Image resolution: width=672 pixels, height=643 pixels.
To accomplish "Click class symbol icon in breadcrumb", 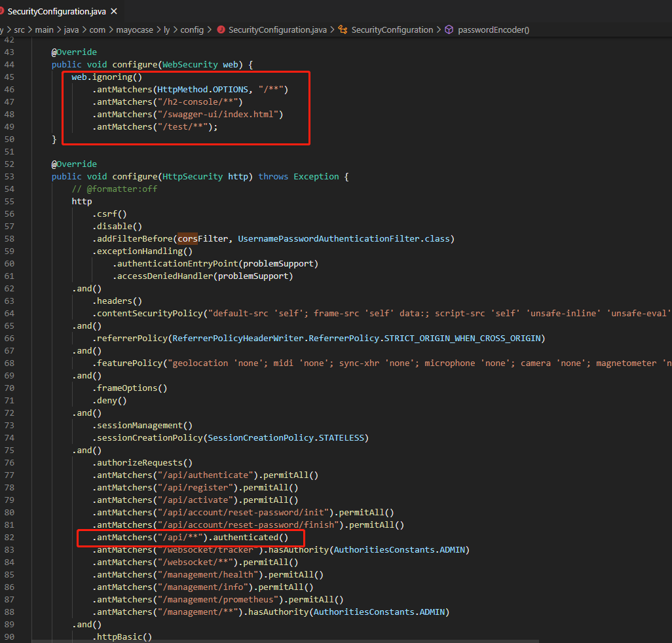I will point(343,29).
